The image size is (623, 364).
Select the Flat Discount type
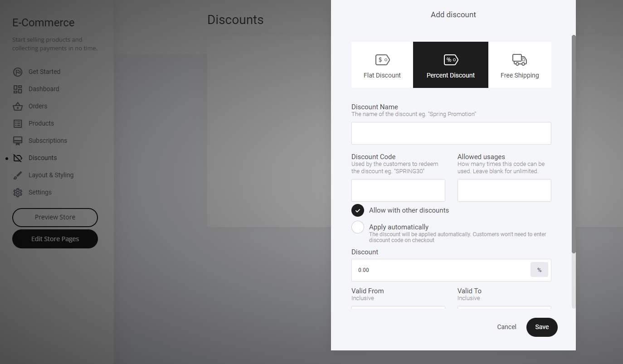[x=382, y=65]
